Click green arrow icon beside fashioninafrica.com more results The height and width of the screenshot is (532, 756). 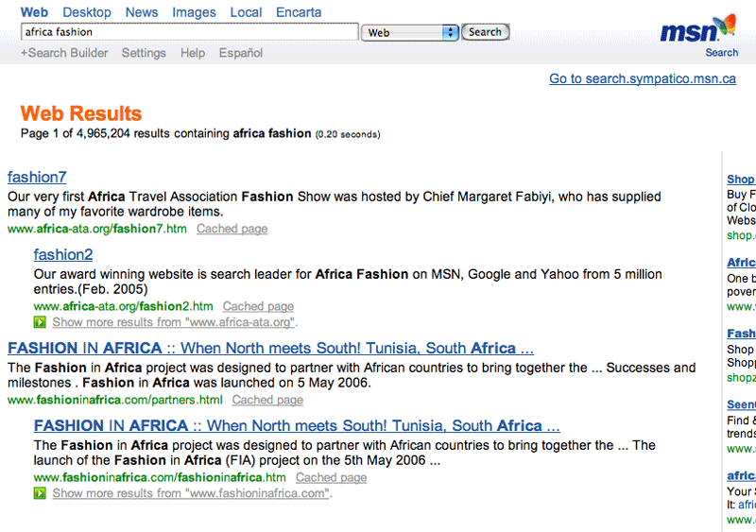click(40, 493)
